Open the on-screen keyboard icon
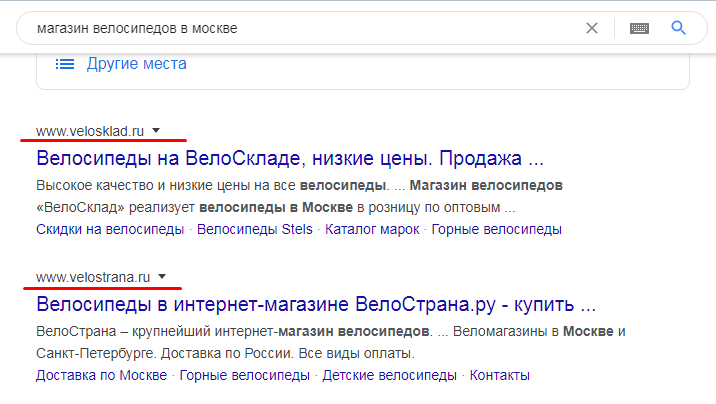The width and height of the screenshot is (716, 404). (x=640, y=28)
